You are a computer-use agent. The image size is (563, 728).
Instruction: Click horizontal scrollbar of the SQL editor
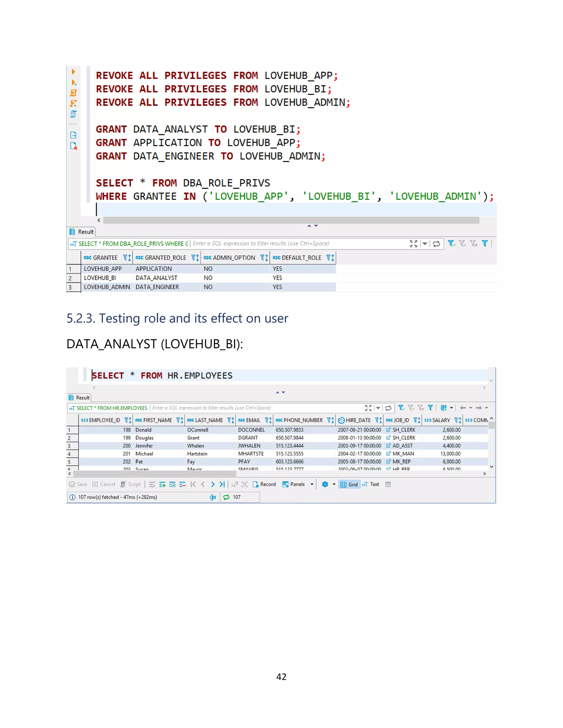(291, 220)
